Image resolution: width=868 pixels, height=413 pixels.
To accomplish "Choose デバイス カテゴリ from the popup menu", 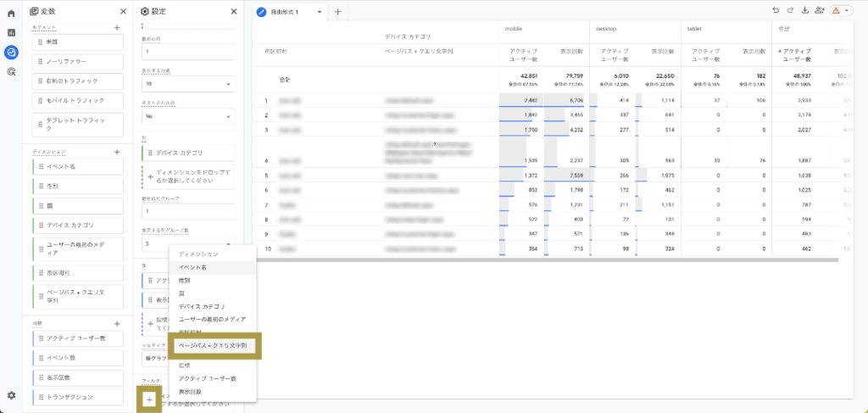I will point(212,306).
